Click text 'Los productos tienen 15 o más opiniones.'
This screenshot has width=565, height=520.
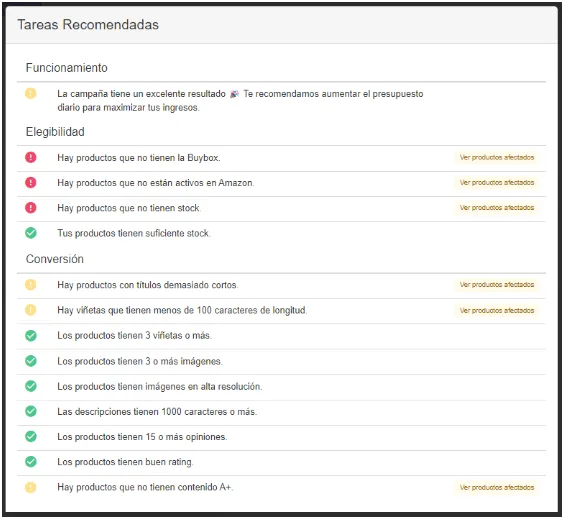142,437
